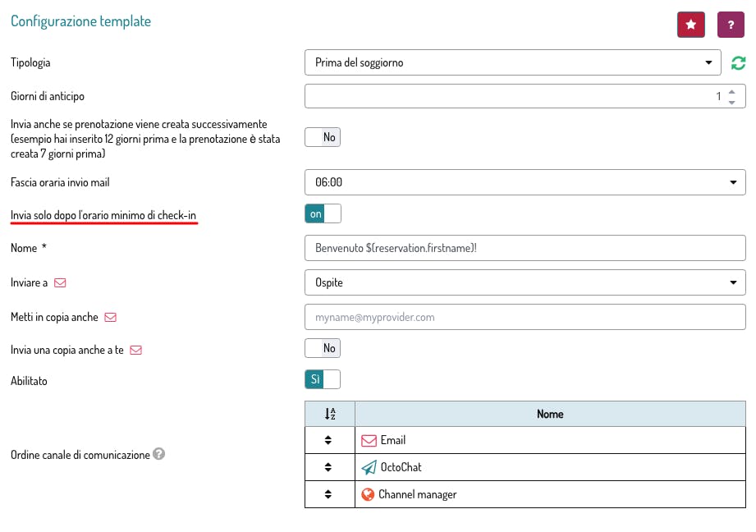Viewport: 756px width, 532px height.
Task: Click the reorder arrows on the Email row
Action: click(329, 441)
